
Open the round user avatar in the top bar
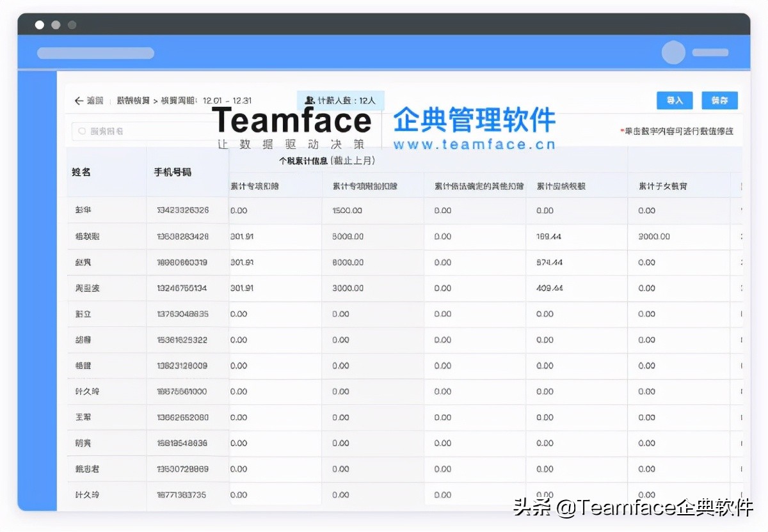(673, 52)
